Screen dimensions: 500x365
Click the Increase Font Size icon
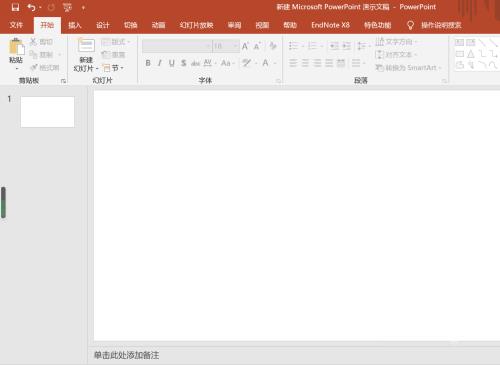coord(245,46)
